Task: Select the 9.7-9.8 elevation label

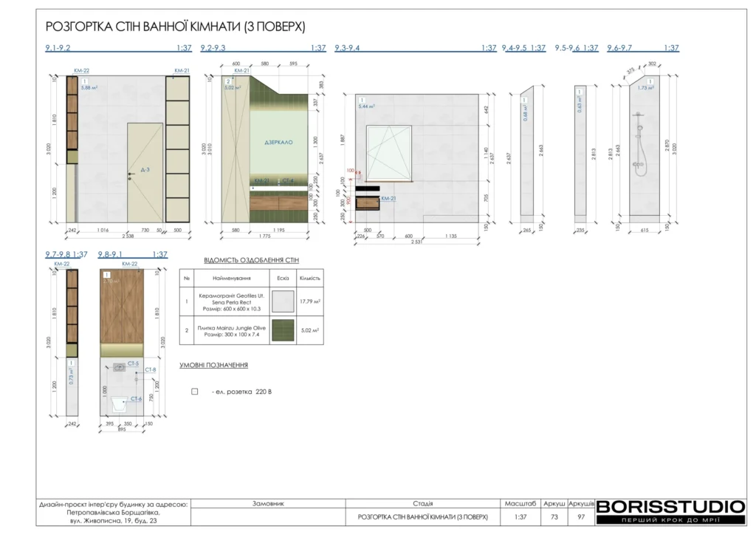Action: coord(58,254)
